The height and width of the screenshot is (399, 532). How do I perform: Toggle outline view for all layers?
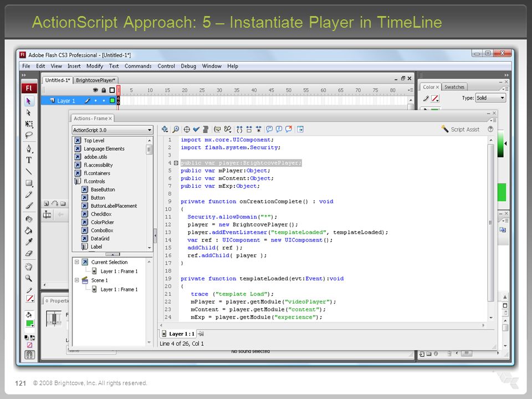click(112, 90)
